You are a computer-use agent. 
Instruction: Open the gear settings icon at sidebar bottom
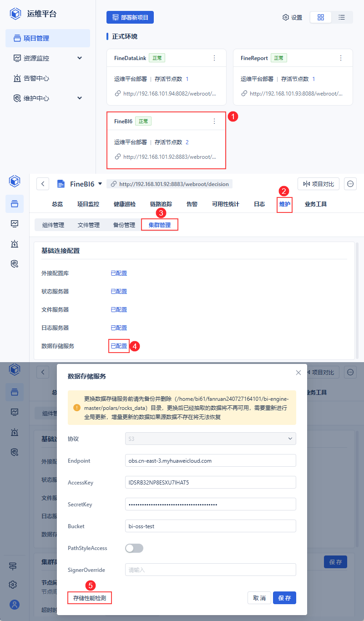click(13, 585)
